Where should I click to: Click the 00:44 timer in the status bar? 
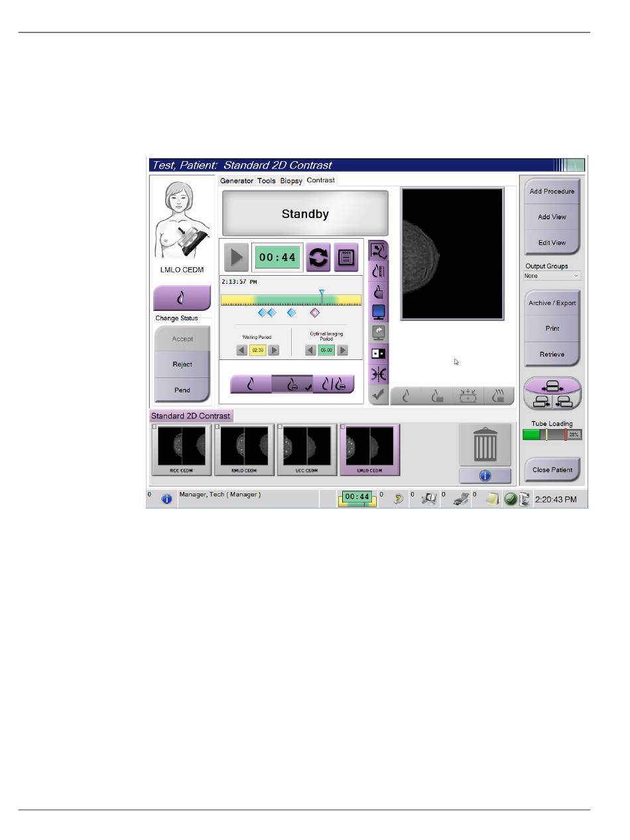pyautogui.click(x=358, y=498)
